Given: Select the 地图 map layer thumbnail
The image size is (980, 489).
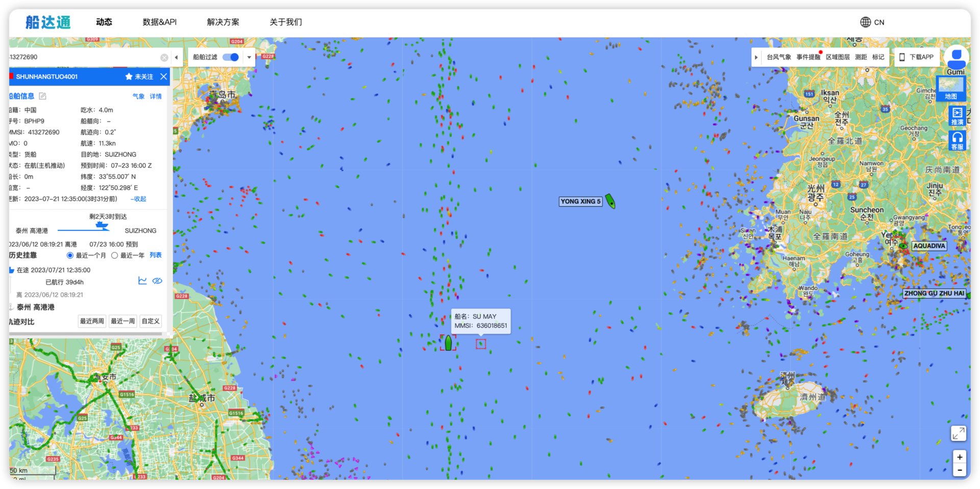Looking at the screenshot, I should tap(950, 88).
